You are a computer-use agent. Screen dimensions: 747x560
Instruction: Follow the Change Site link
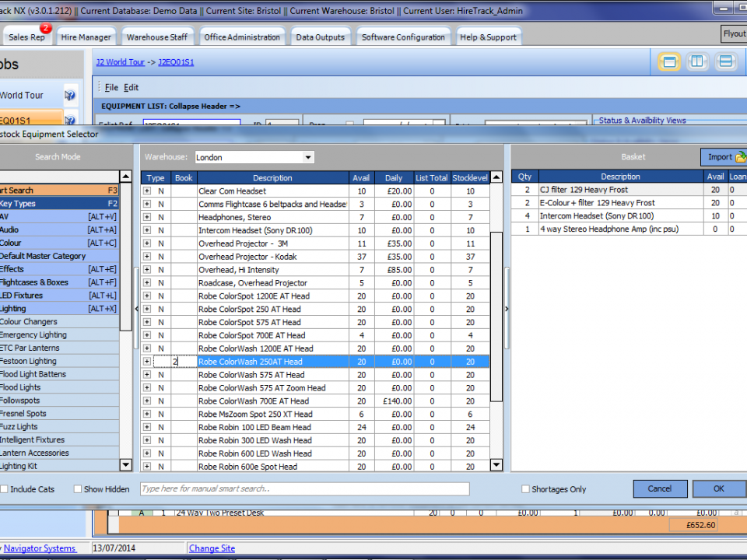[212, 548]
